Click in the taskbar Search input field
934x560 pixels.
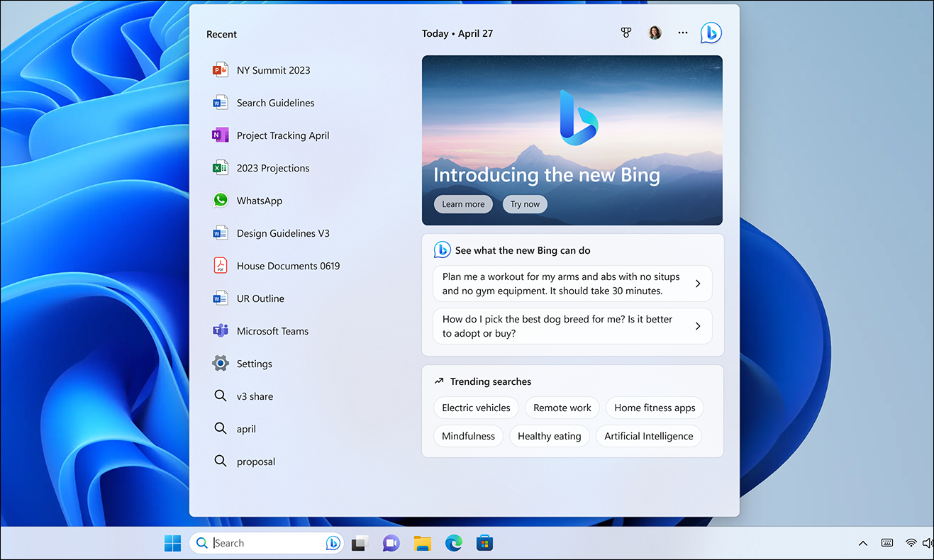coord(266,543)
